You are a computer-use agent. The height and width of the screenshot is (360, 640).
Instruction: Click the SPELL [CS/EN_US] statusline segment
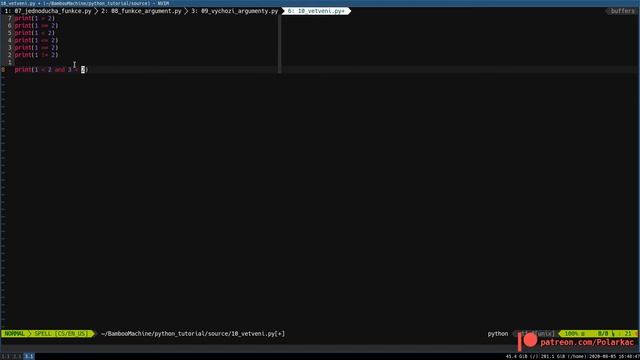pyautogui.click(x=61, y=333)
